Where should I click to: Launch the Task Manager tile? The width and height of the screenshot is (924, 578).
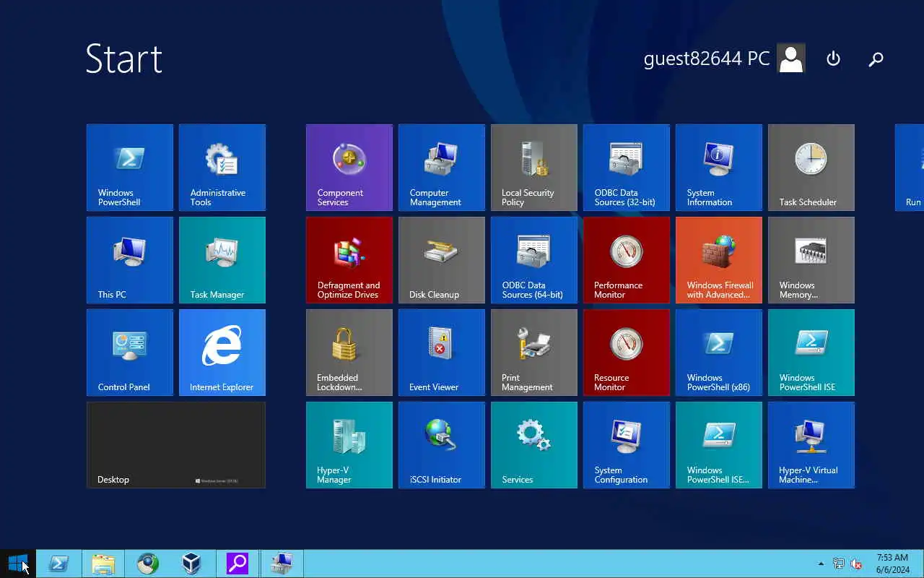[222, 260]
